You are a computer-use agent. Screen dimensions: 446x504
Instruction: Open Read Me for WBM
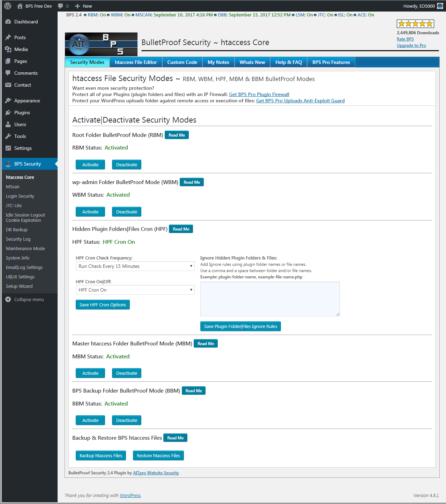(192, 182)
